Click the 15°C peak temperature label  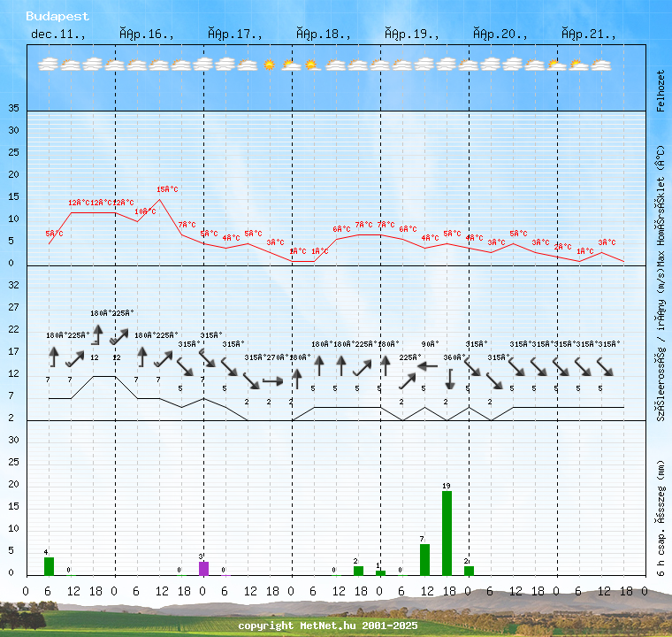167,189
